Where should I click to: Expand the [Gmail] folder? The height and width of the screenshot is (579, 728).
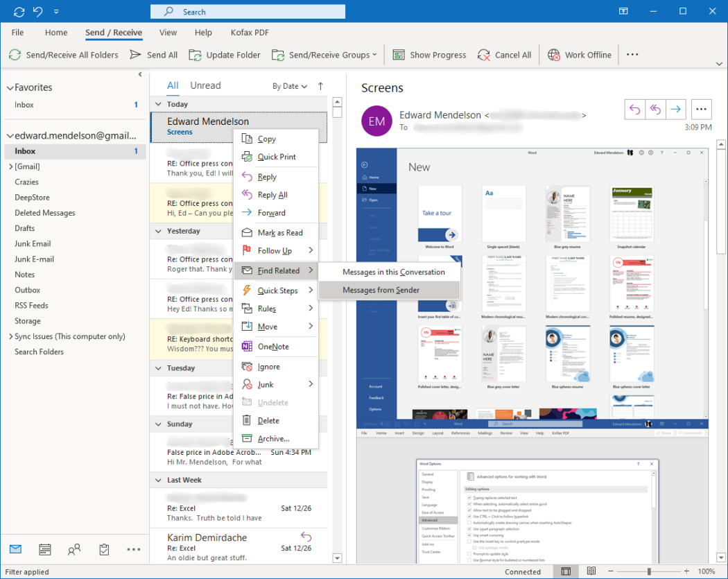(x=10, y=166)
